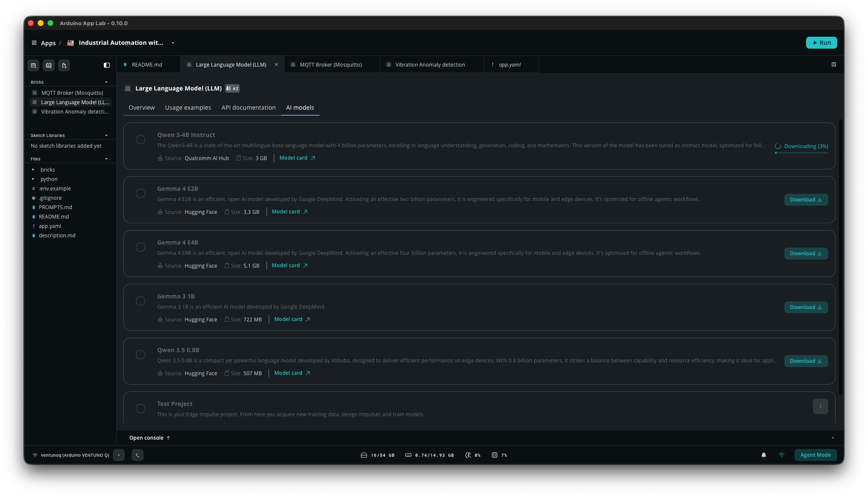Click the new file icon in sidebar
The height and width of the screenshot is (496, 868).
[x=64, y=65]
